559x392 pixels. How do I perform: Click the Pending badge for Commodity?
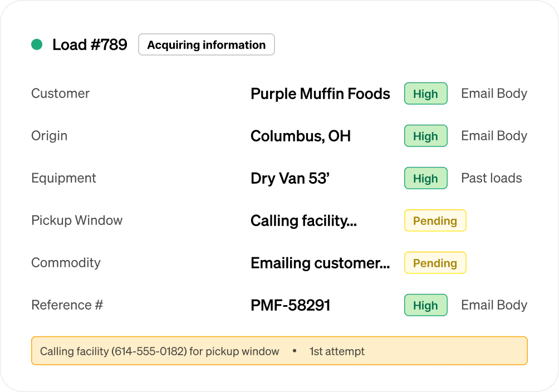pos(435,263)
